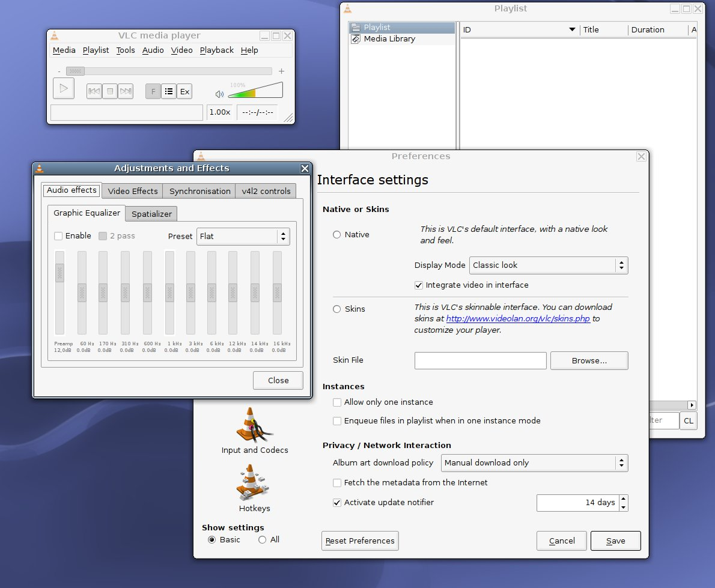Select the Skins radio button
715x588 pixels.
(x=337, y=309)
